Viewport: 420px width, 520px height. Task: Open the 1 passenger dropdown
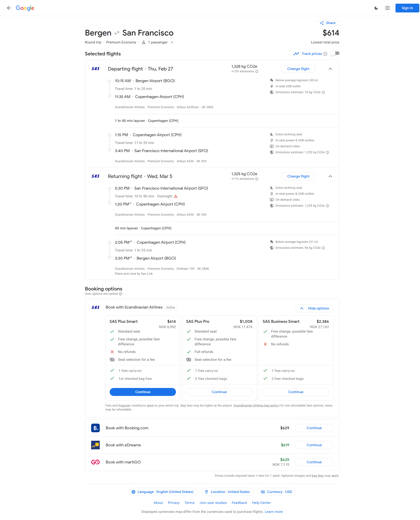coord(158,42)
